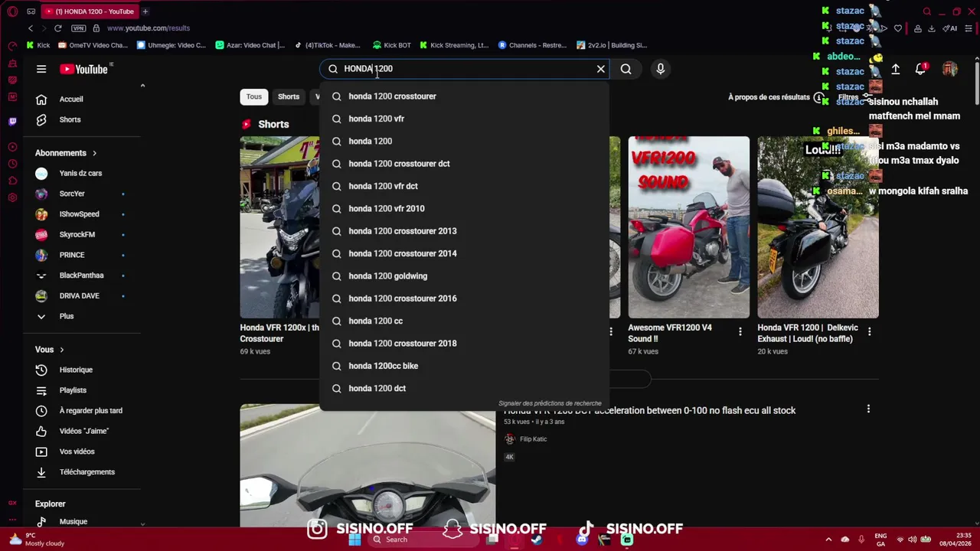Viewport: 980px width, 551px height.
Task: Open the OmeTV Video Chat bookmark
Action: pos(93,45)
